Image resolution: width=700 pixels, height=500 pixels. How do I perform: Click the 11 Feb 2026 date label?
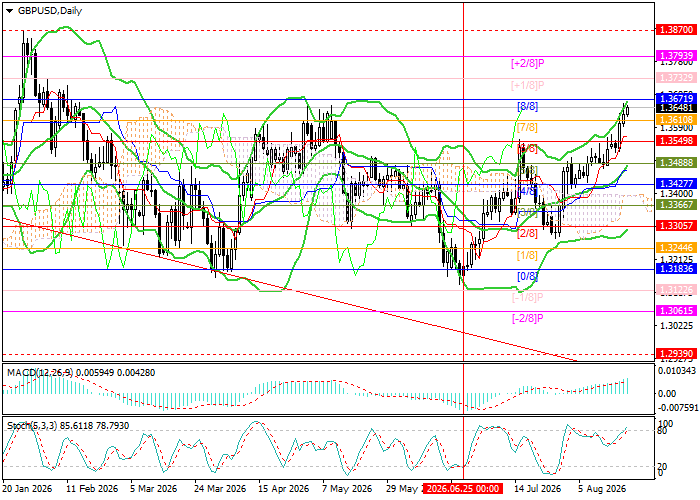click(x=92, y=488)
